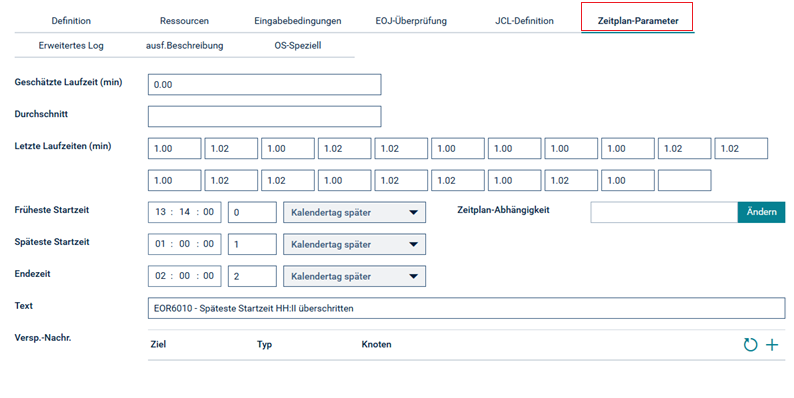This screenshot has height=398, width=794.
Task: Open the OS-Speziell tab
Action: click(x=298, y=46)
